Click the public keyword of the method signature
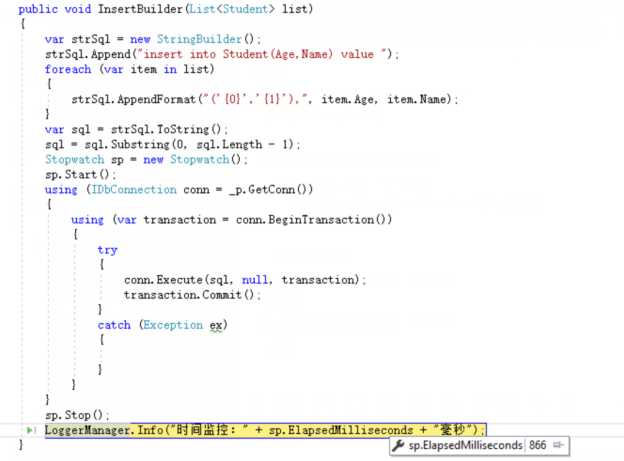624x461 pixels. tap(38, 9)
